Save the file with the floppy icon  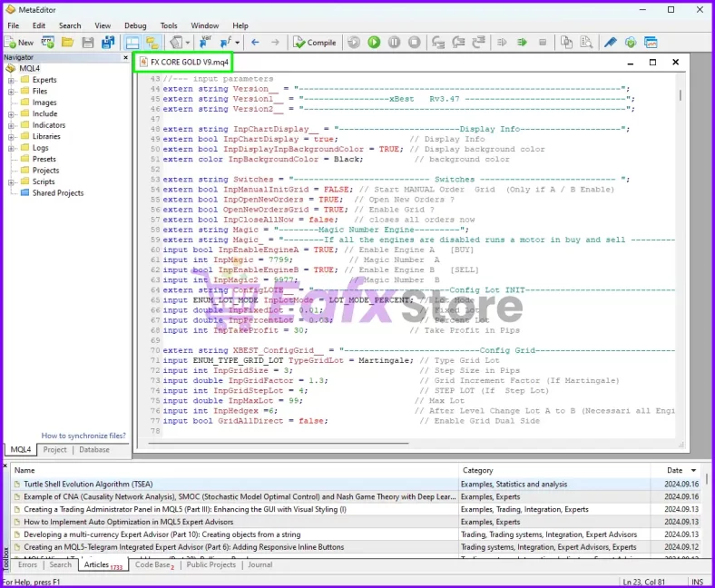click(x=87, y=43)
